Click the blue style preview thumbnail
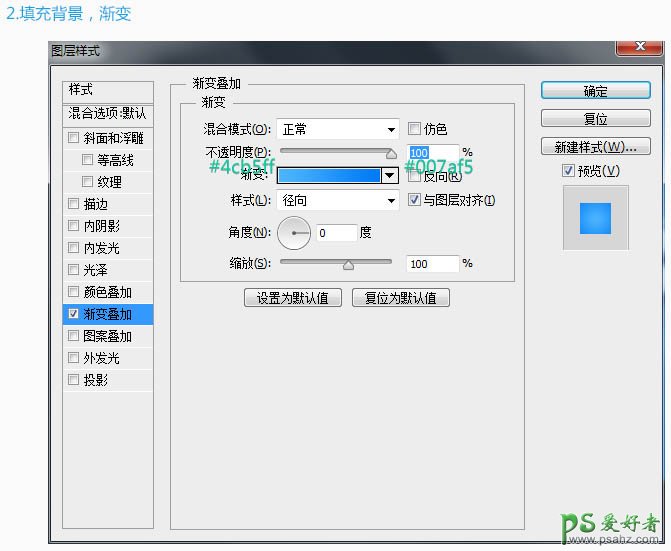 (x=595, y=216)
